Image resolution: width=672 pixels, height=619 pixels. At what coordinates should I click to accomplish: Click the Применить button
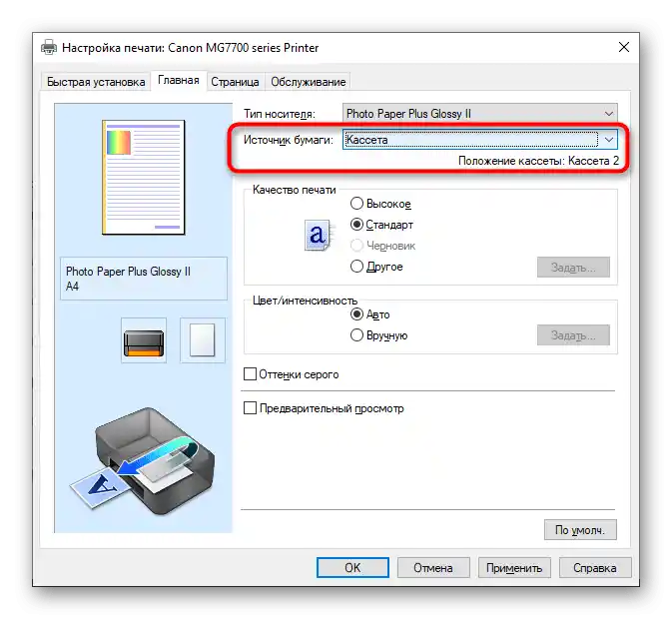514,568
